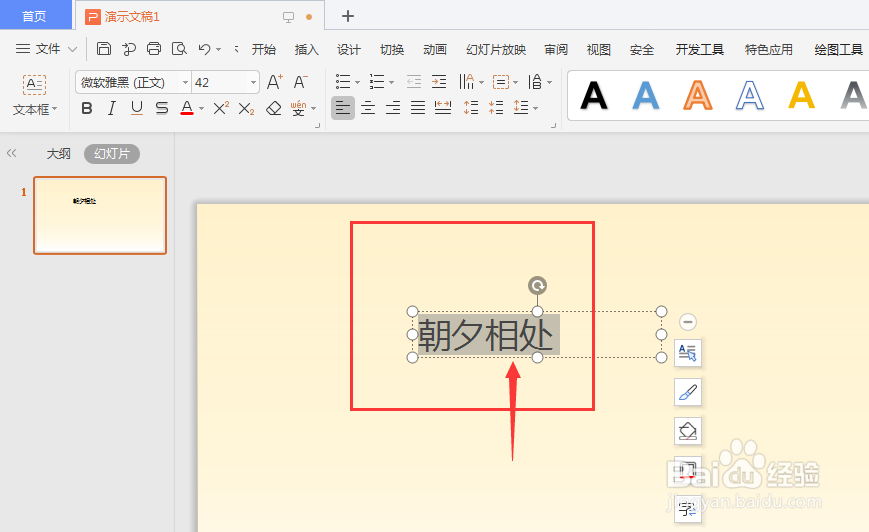
Task: Open the 视图 ribbon tab
Action: (x=599, y=50)
